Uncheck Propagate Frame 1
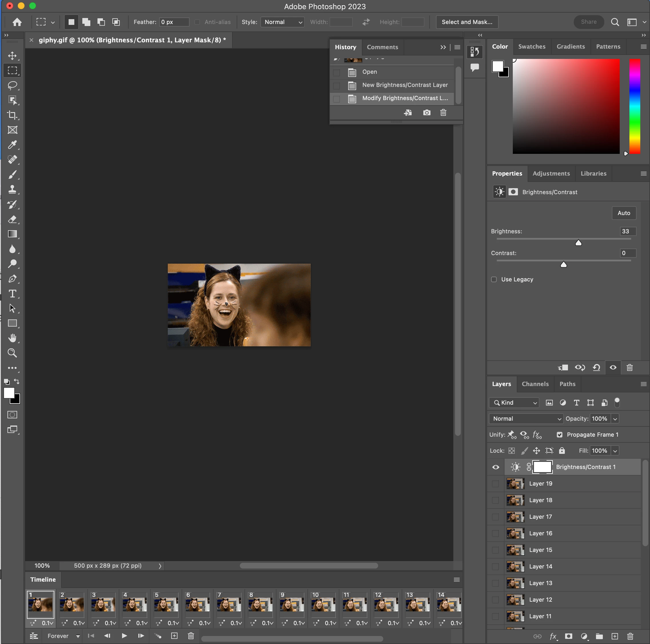Viewport: 650px width, 644px height. click(559, 435)
